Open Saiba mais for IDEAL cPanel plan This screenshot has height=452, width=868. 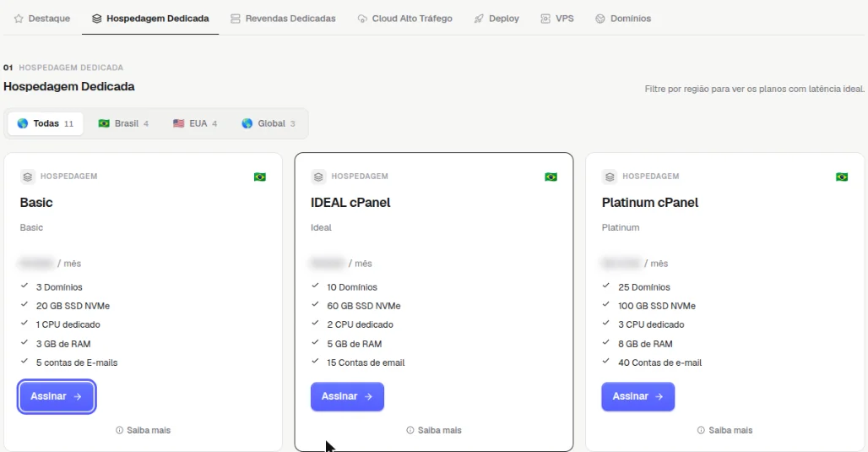click(434, 430)
